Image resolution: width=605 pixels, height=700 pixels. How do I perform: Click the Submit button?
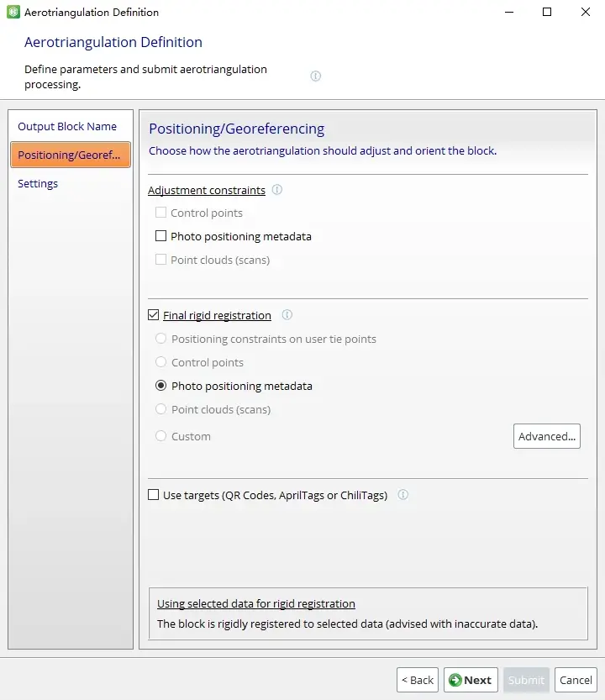(x=526, y=680)
